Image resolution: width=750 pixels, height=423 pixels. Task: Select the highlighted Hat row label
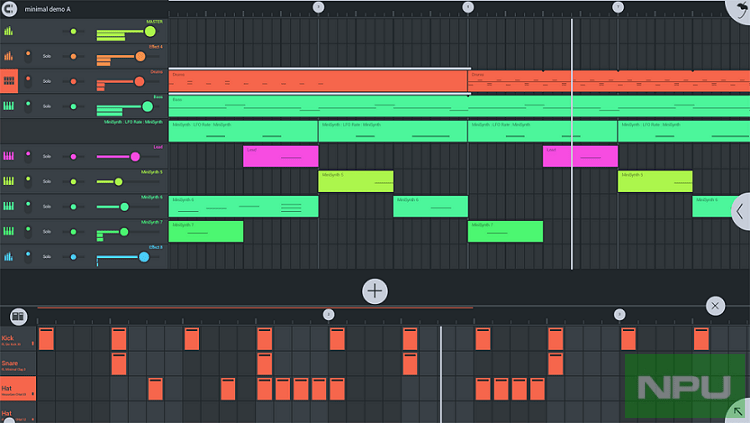(x=18, y=390)
